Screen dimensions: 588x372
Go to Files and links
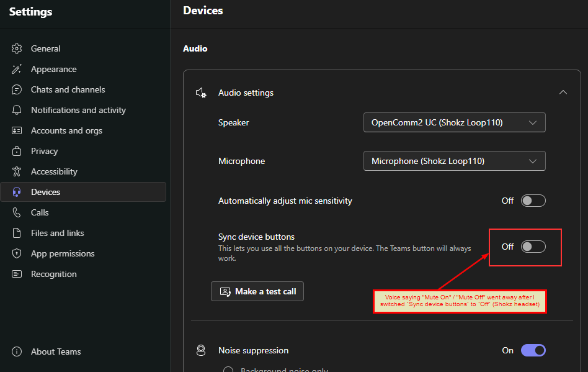(83, 233)
